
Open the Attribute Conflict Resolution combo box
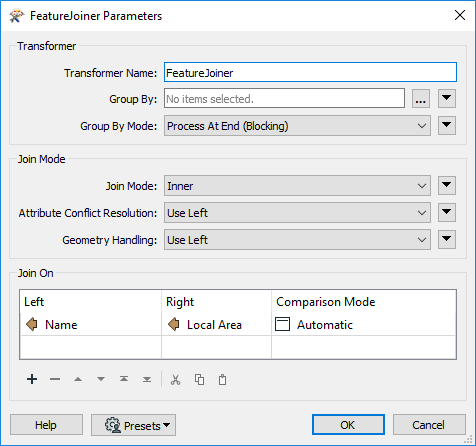(297, 213)
